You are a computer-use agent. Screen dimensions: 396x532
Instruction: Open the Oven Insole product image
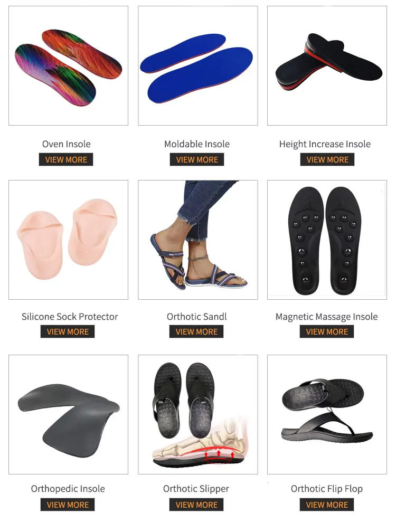pos(68,66)
